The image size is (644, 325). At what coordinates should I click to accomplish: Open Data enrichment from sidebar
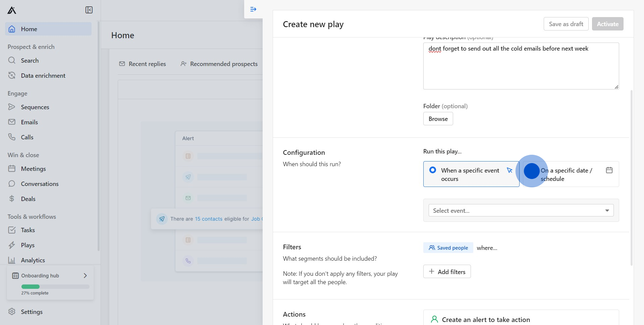tap(43, 76)
